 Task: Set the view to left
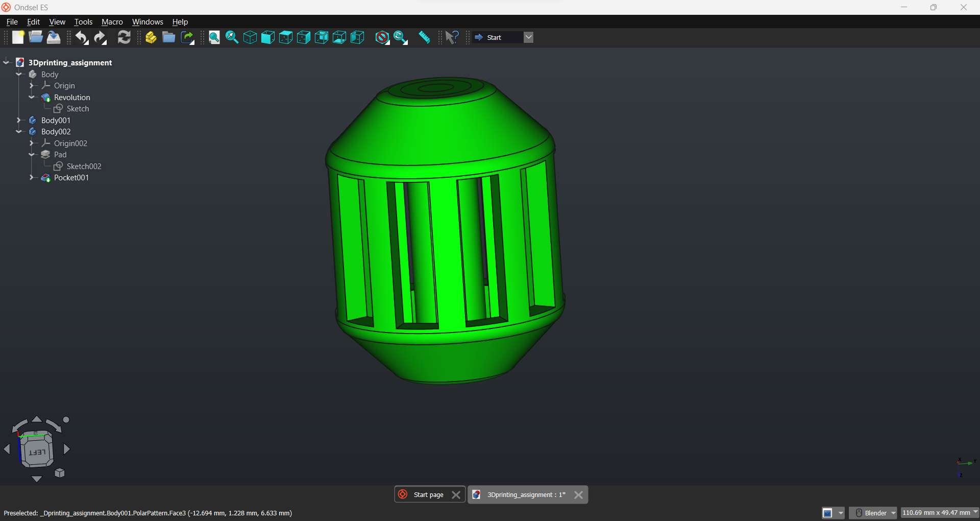[357, 38]
